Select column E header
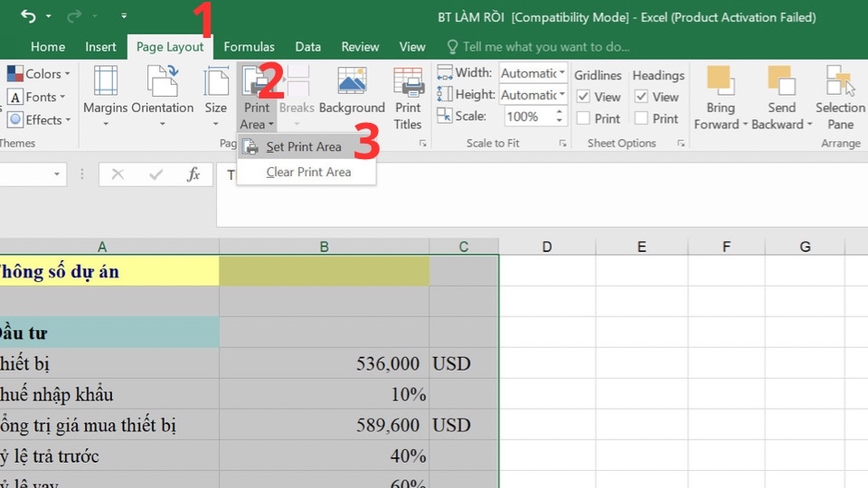Image resolution: width=868 pixels, height=488 pixels. [642, 247]
